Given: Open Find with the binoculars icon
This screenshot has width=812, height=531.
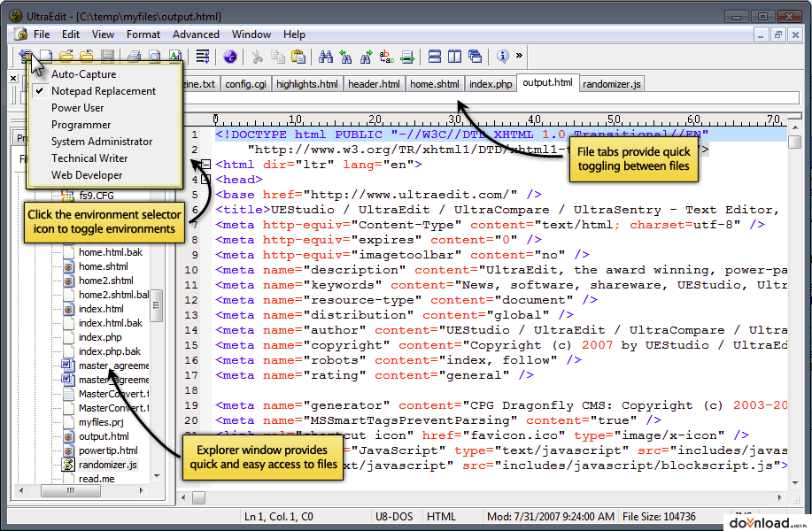Looking at the screenshot, I should [x=326, y=56].
